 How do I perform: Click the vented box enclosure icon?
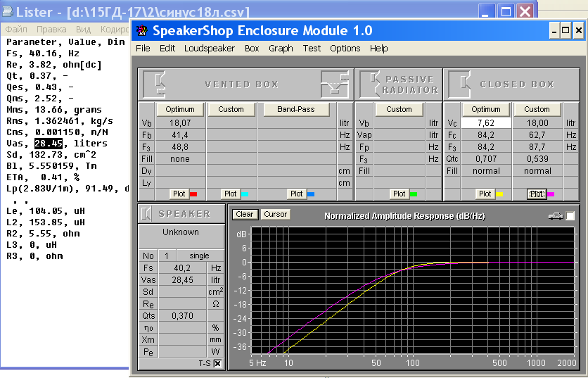pyautogui.click(x=155, y=84)
